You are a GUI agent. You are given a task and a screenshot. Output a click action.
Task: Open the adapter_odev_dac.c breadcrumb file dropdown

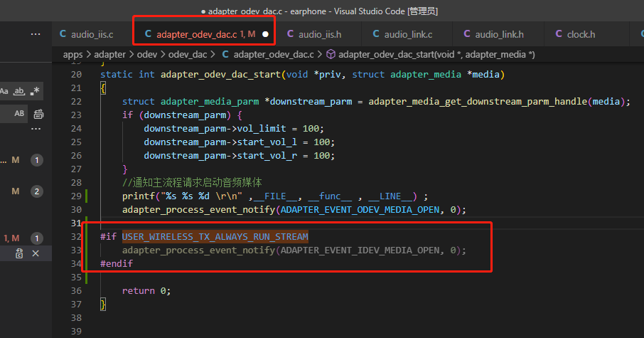[x=274, y=55]
